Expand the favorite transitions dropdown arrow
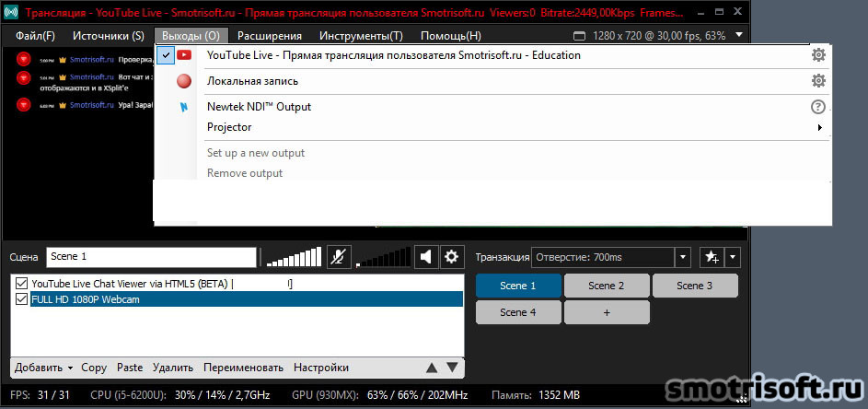 click(x=733, y=257)
